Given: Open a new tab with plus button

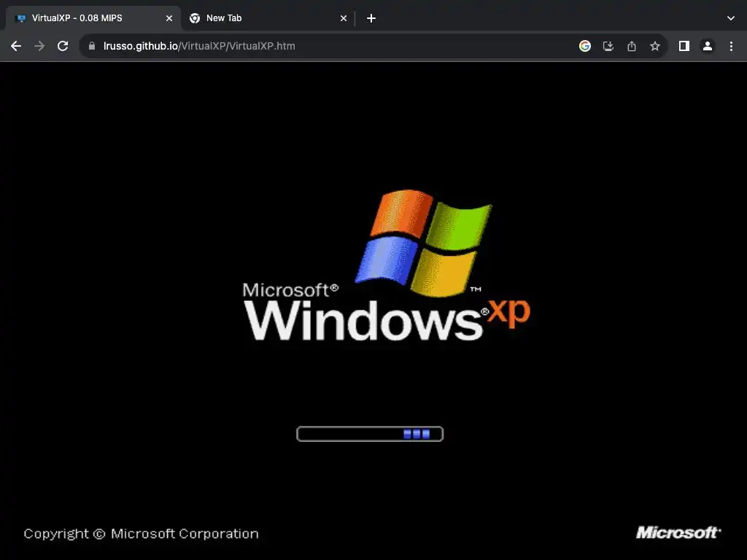Looking at the screenshot, I should coord(371,18).
